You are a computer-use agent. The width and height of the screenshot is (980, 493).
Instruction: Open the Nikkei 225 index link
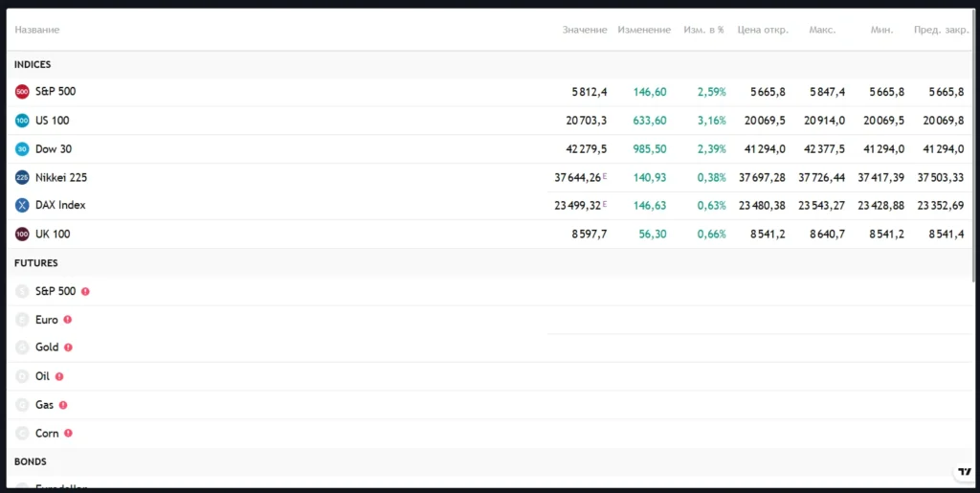(x=61, y=177)
